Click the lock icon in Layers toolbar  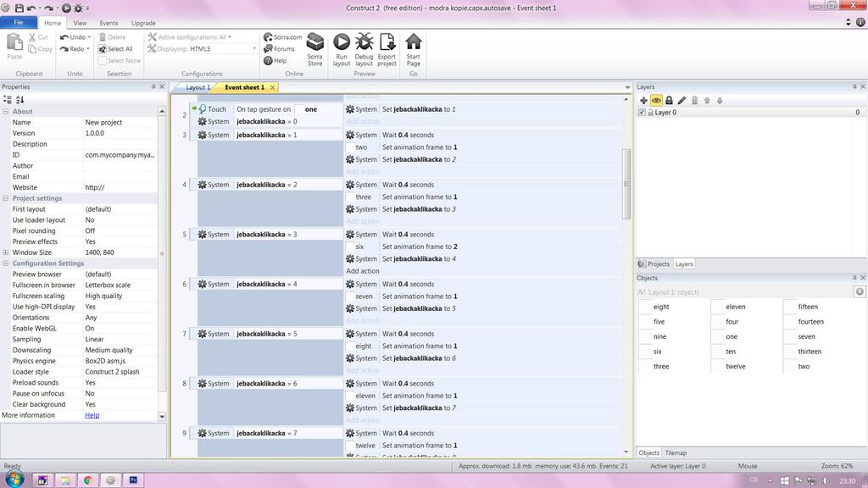pos(669,100)
